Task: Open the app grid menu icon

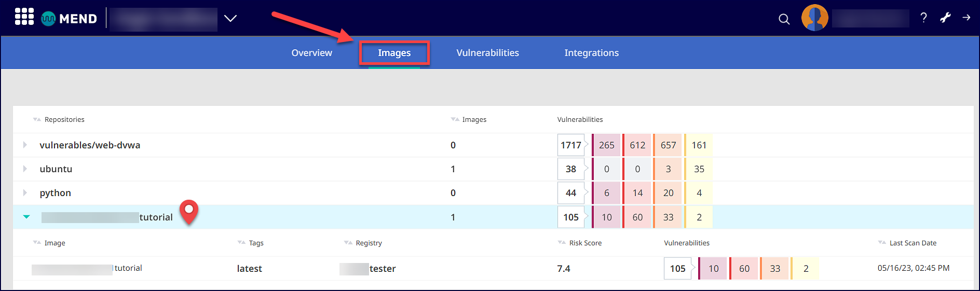Action: click(24, 17)
